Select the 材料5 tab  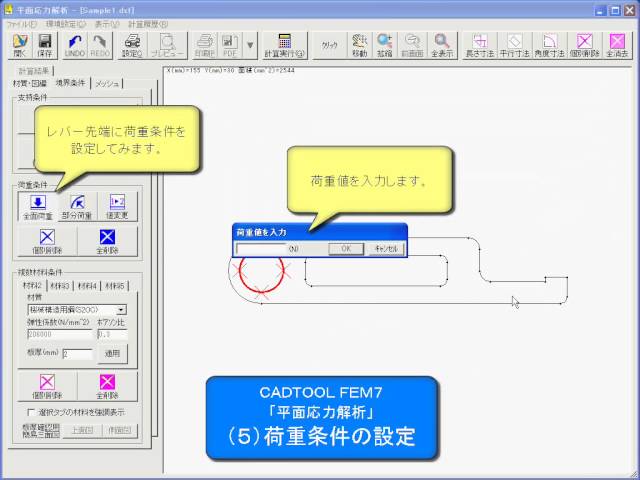(114, 286)
